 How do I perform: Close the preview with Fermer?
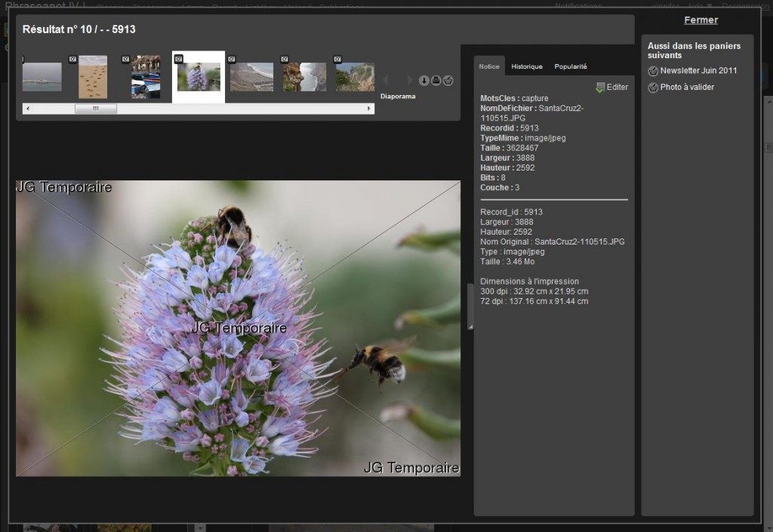pos(701,20)
